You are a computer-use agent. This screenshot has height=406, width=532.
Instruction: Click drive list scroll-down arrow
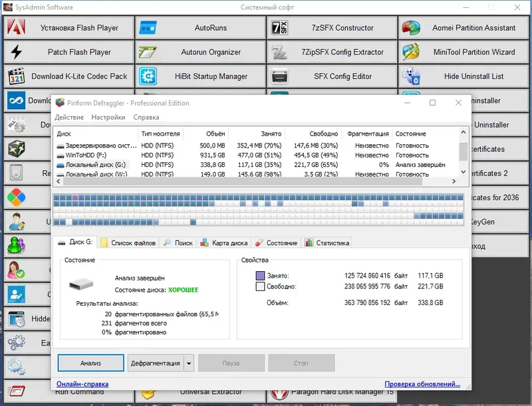click(464, 172)
